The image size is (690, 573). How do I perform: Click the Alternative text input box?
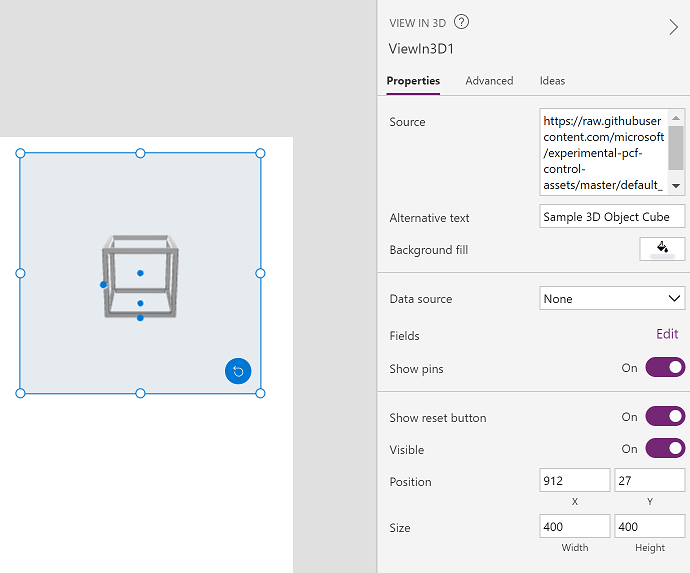(612, 217)
